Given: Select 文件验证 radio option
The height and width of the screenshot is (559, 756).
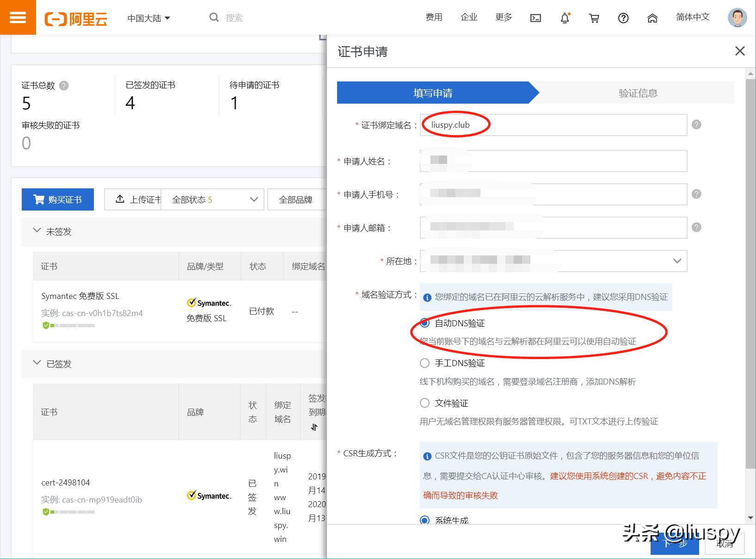Looking at the screenshot, I should point(424,403).
